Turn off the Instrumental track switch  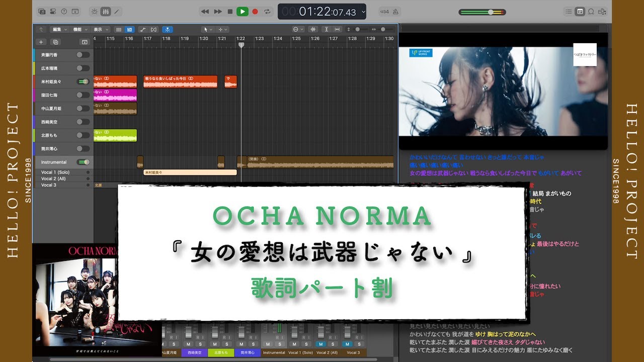point(83,162)
